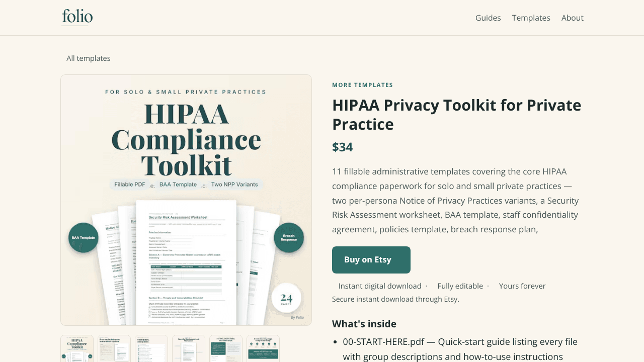Click the More Templates category label

(362, 85)
